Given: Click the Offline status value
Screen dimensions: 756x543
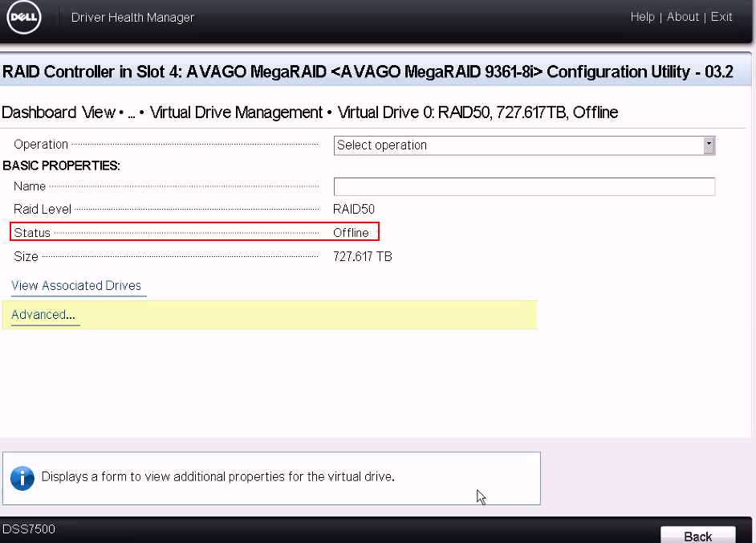Looking at the screenshot, I should click(351, 233).
